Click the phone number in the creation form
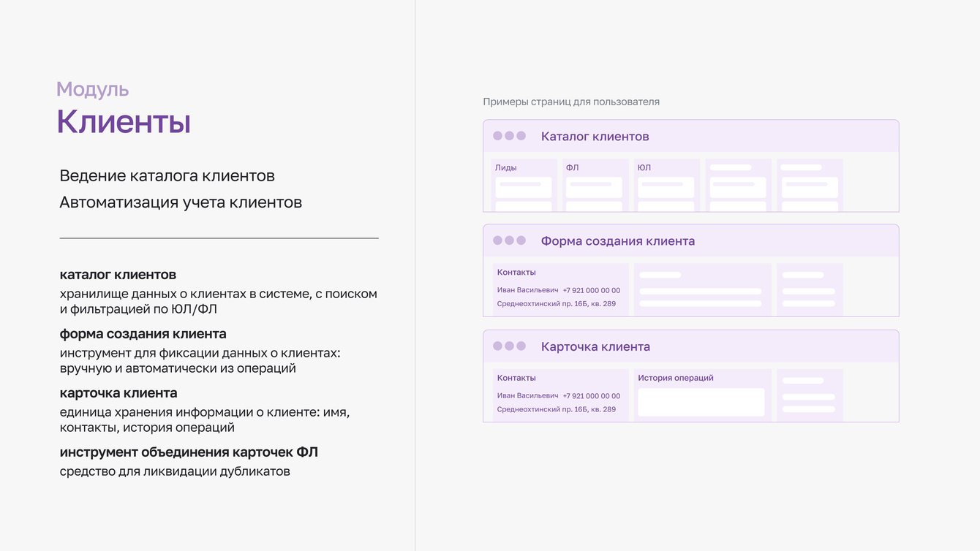The height and width of the screenshot is (551, 980). click(592, 290)
